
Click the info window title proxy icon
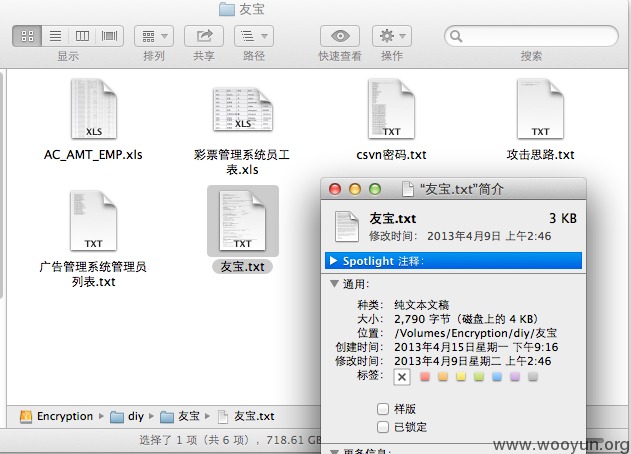[x=408, y=189]
